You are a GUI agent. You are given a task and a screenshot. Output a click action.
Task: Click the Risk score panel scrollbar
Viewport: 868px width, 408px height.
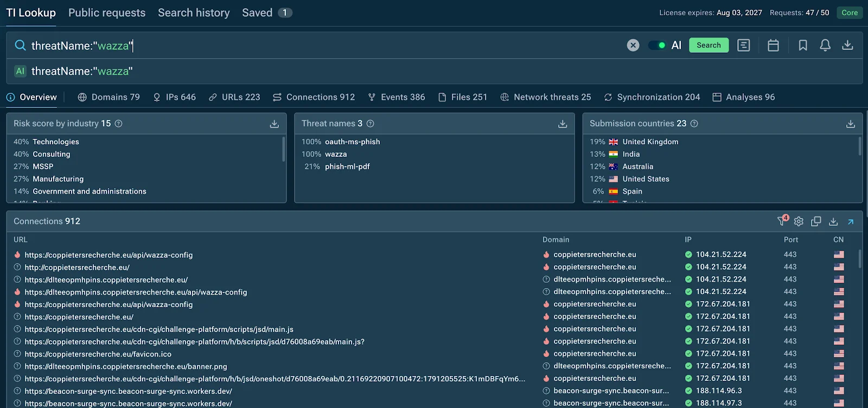[283, 149]
